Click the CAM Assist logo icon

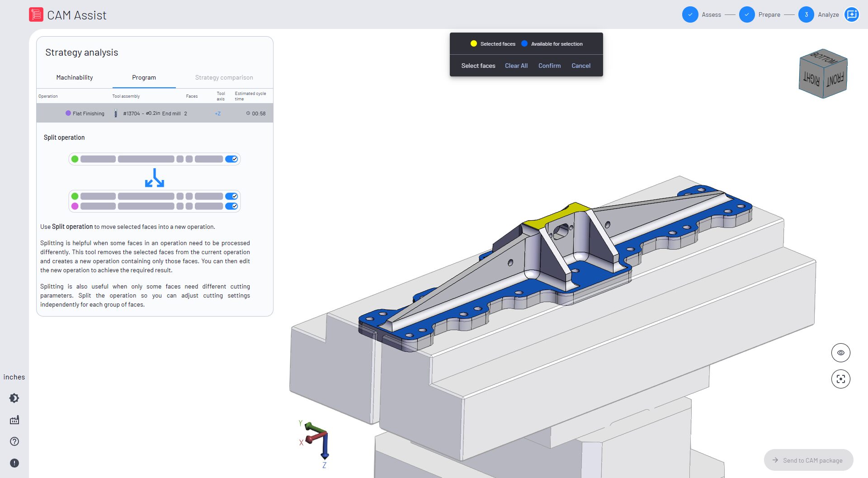tap(36, 15)
